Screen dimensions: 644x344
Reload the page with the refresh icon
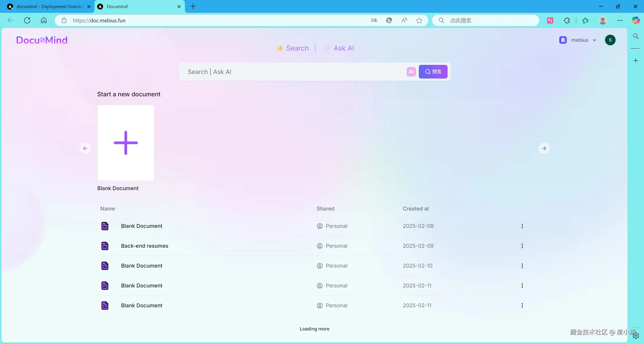coord(27,20)
